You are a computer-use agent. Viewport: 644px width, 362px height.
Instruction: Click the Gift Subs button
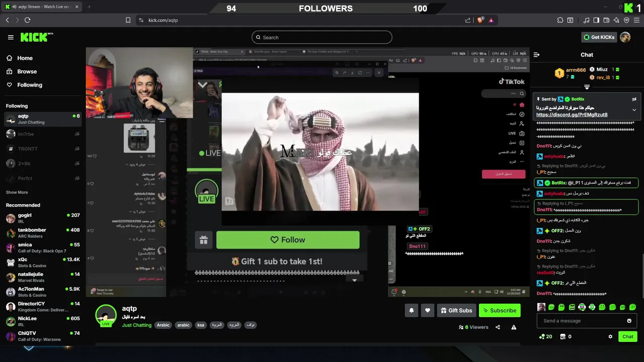(456, 311)
